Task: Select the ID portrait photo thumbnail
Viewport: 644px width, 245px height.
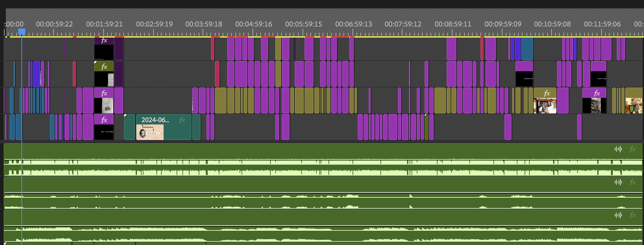Action: (x=107, y=106)
